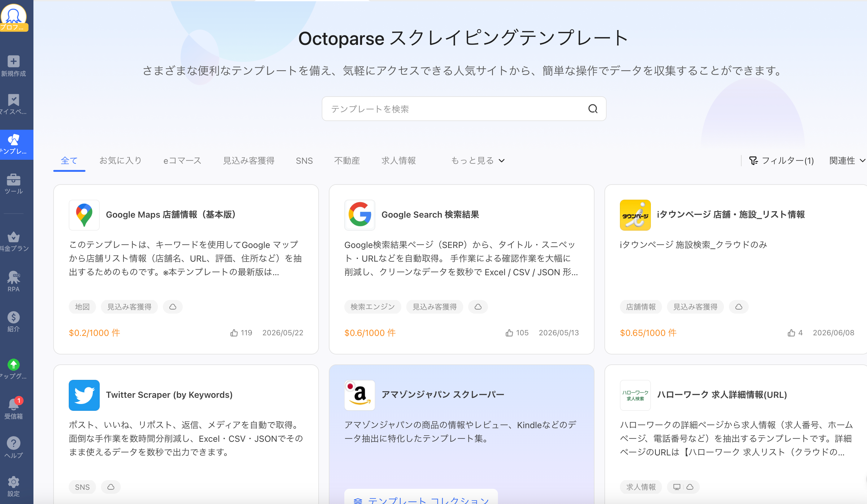Viewport: 867px width, 504px height.
Task: Click the $0.65/1000 件 price
Action: pos(648,333)
